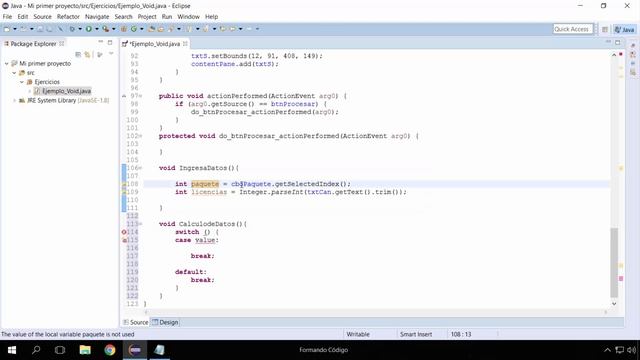Click the Search flashlight toolbar icon
The image size is (640, 360).
click(x=170, y=29)
